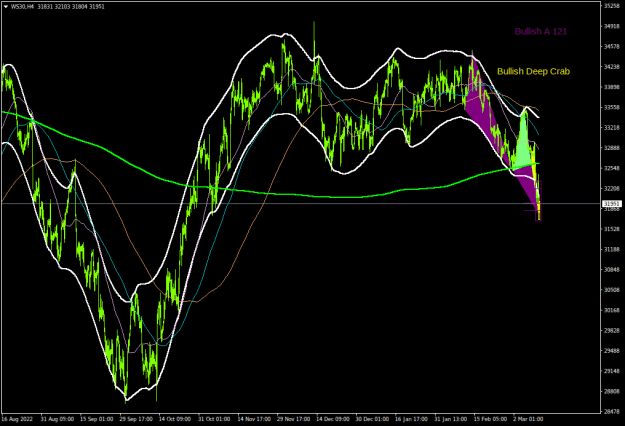Image resolution: width=625 pixels, height=426 pixels.
Task: Select the Bullish Deep Crab pattern label
Action: tap(533, 71)
